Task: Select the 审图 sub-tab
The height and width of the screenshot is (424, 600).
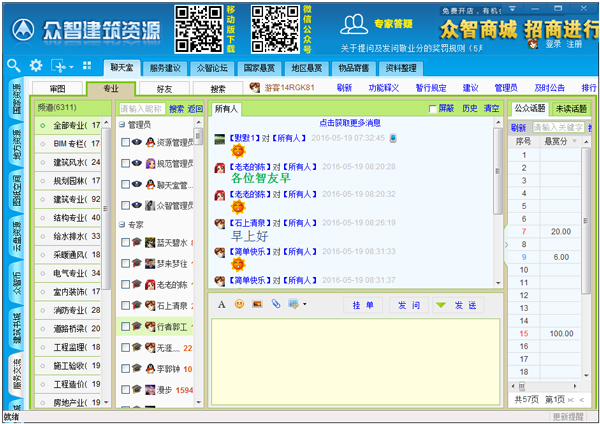Action: tap(57, 89)
